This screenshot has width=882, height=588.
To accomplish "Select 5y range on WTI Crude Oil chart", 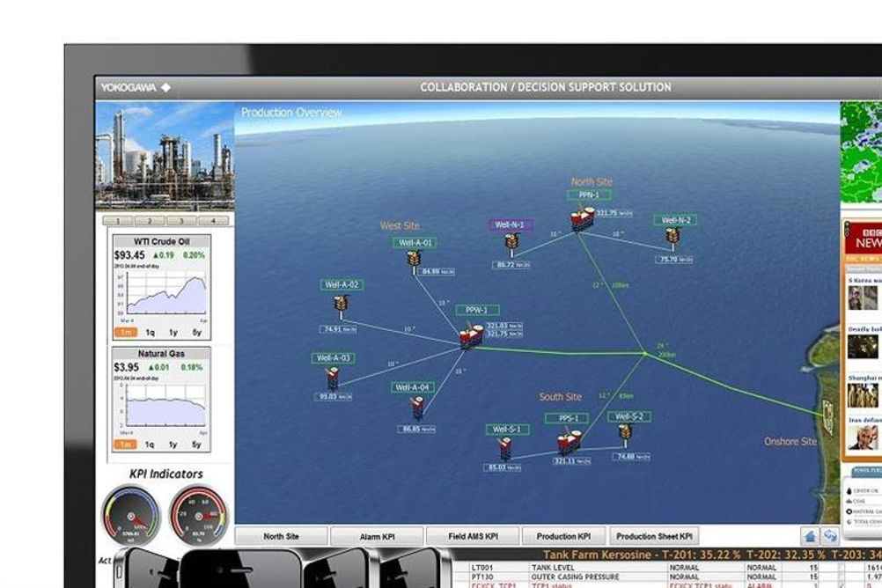I will [x=197, y=333].
